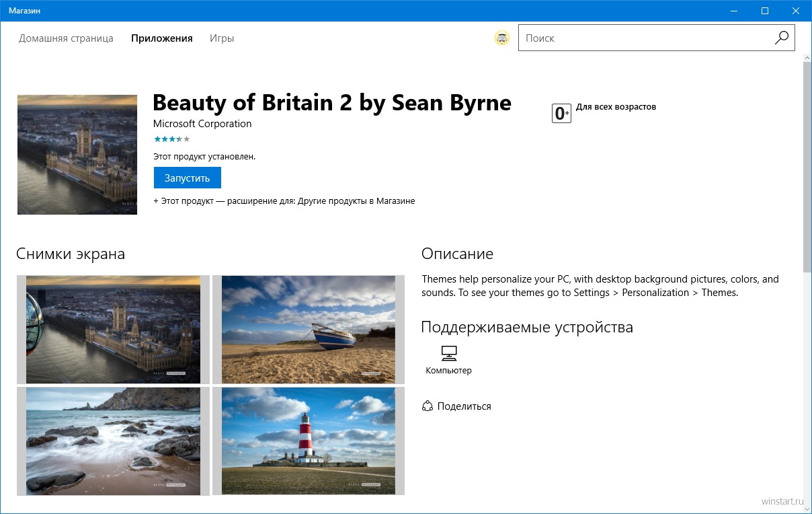The height and width of the screenshot is (514, 812).
Task: Click the Описание heading
Action: click(457, 254)
